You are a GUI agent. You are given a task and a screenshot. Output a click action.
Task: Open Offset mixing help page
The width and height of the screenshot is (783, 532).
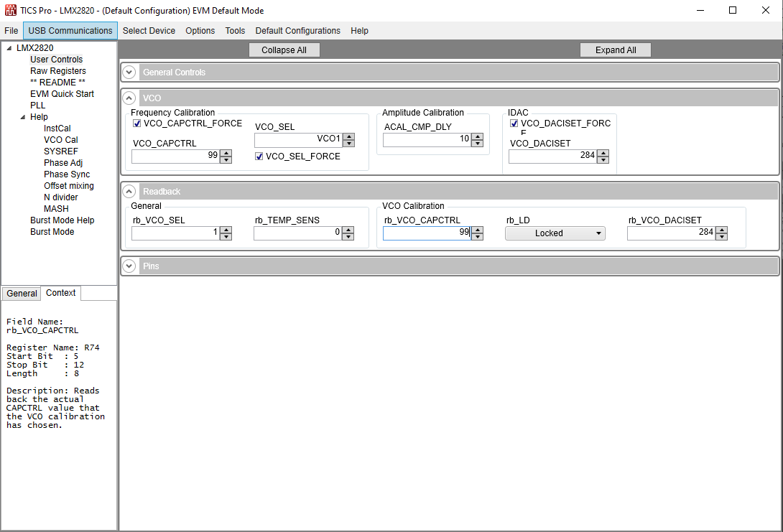tap(69, 186)
